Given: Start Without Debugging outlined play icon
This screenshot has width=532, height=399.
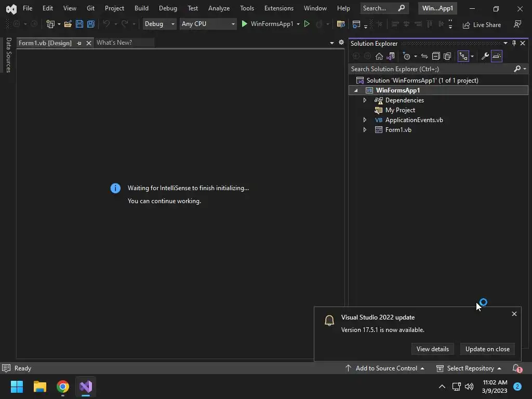Looking at the screenshot, I should [x=307, y=24].
